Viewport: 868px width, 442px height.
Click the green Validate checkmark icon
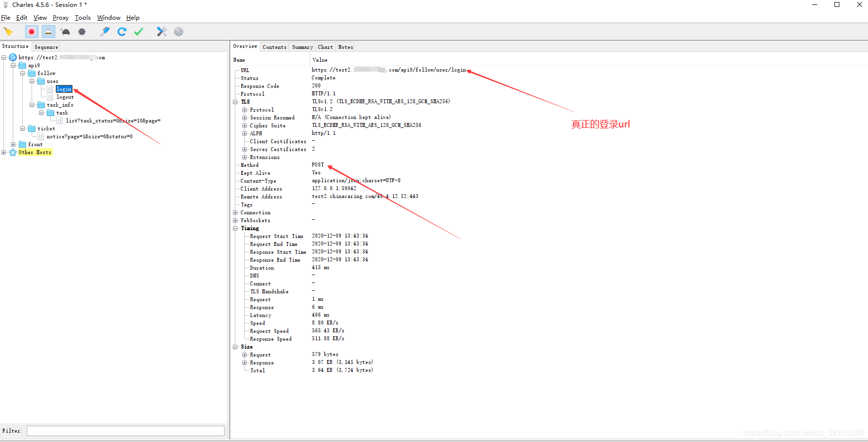[139, 32]
